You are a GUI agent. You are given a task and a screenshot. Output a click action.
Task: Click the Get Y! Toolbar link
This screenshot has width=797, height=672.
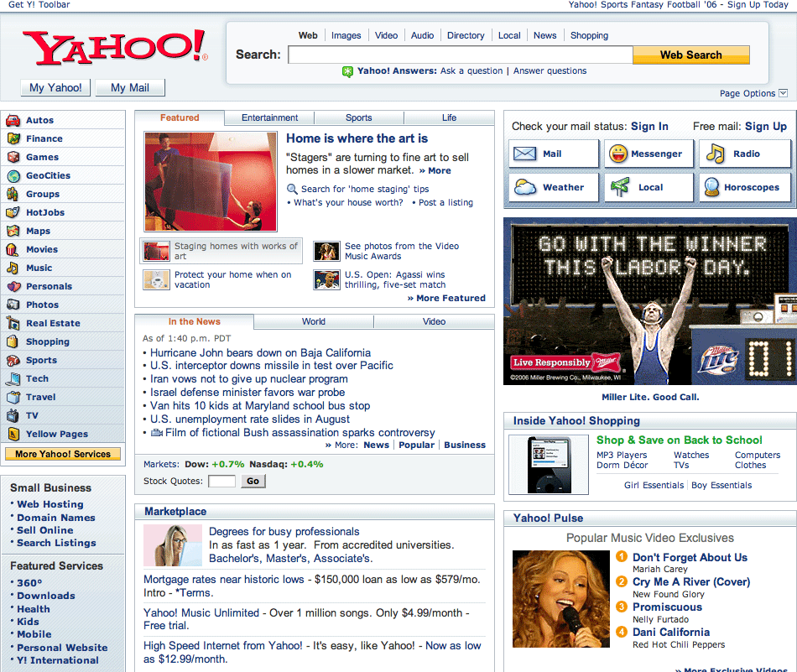point(39,4)
